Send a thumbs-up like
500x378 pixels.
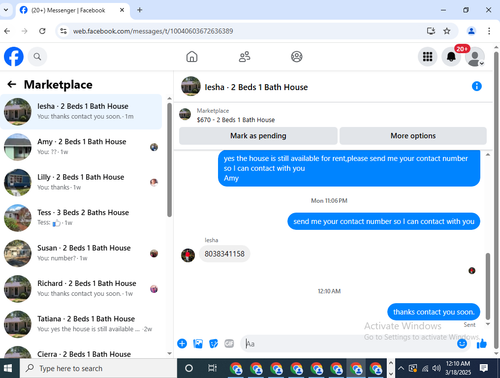(482, 343)
